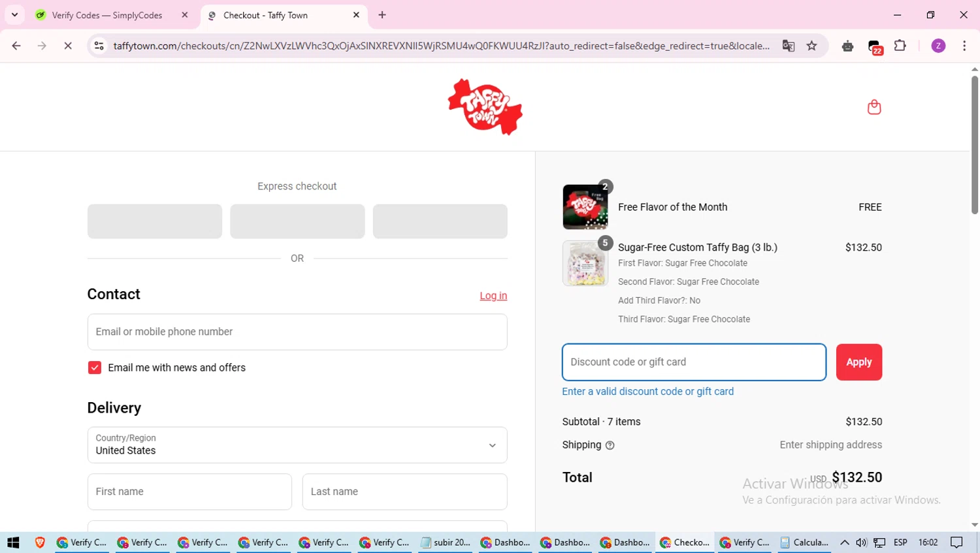Focus the taffytown.com URL address bar

[441, 46]
